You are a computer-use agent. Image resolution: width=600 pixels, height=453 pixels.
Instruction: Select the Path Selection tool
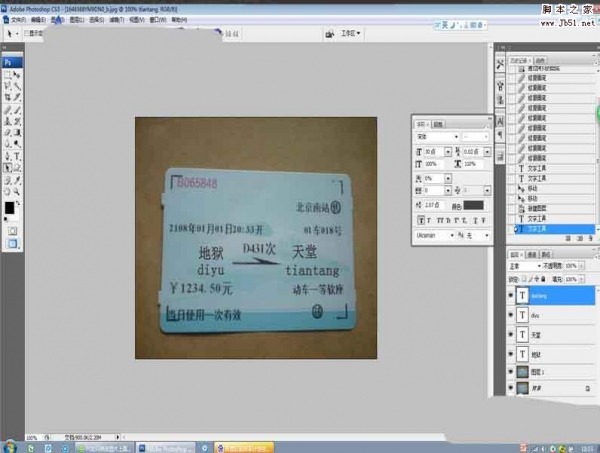coord(7,168)
